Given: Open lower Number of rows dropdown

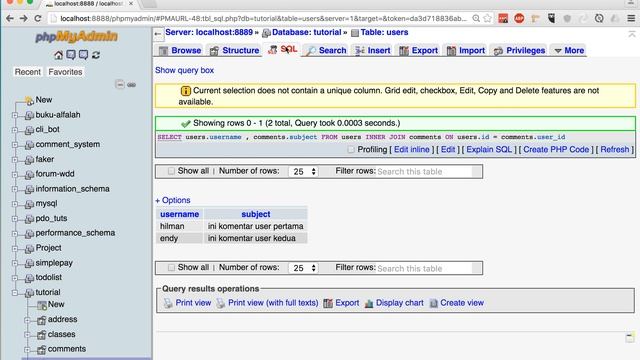Looking at the screenshot, I should tap(303, 268).
